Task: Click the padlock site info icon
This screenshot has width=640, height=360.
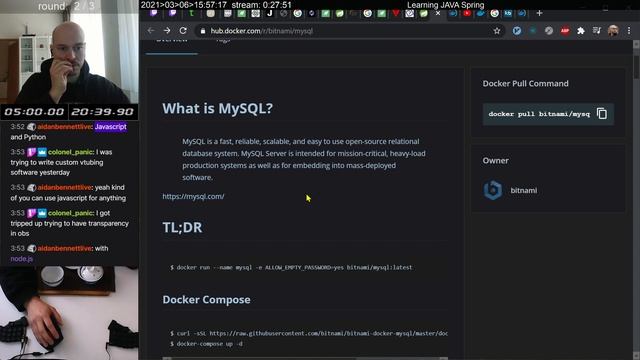Action: [202, 31]
